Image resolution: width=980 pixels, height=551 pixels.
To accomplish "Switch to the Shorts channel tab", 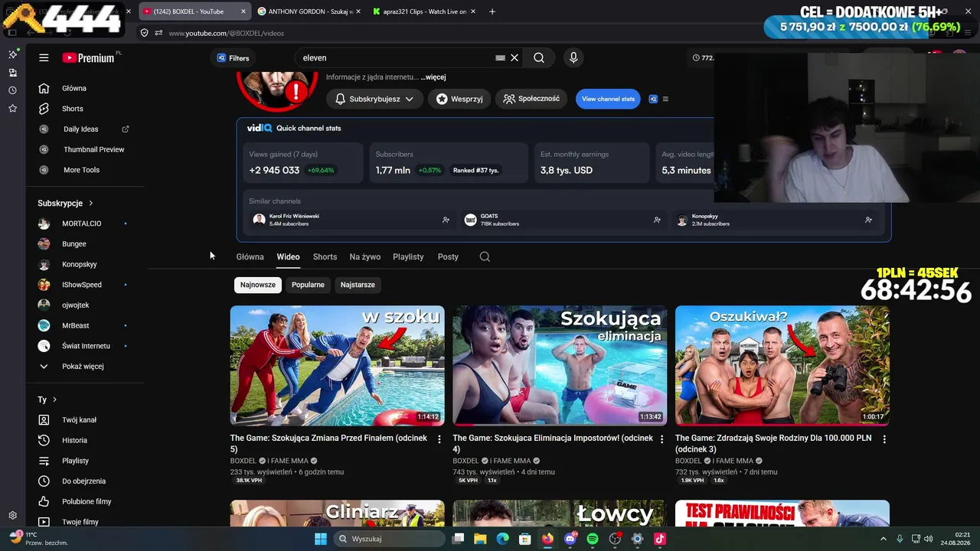I will [x=325, y=257].
